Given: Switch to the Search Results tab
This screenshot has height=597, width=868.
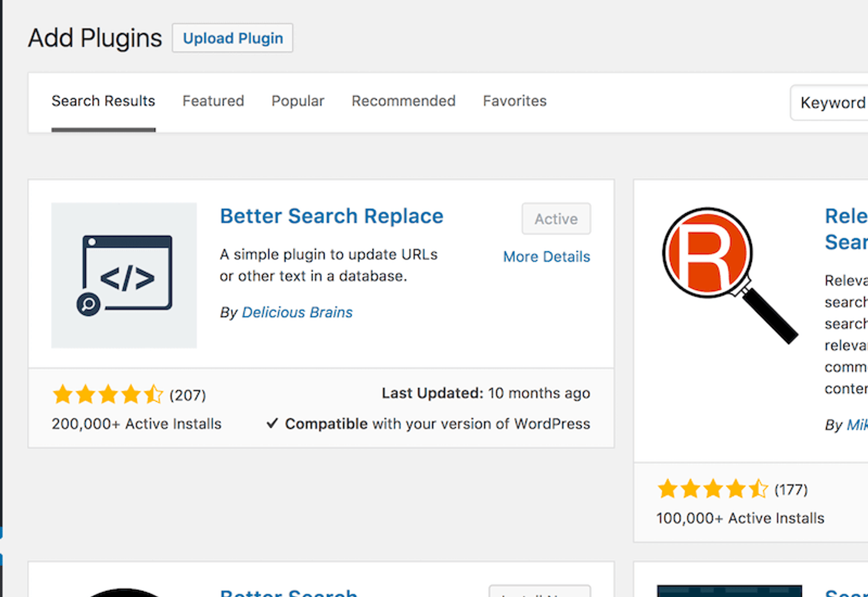Looking at the screenshot, I should tap(103, 101).
